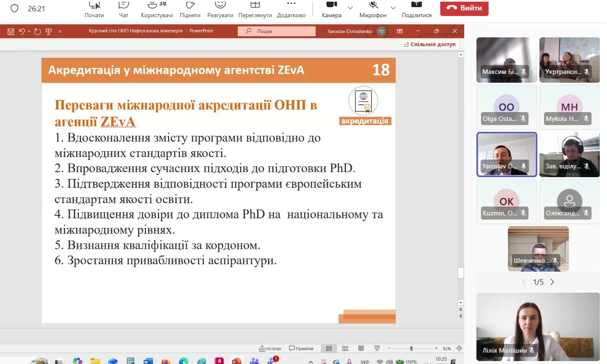Open Word app in Windows taskbar
The image size is (607, 364).
pyautogui.click(x=148, y=361)
